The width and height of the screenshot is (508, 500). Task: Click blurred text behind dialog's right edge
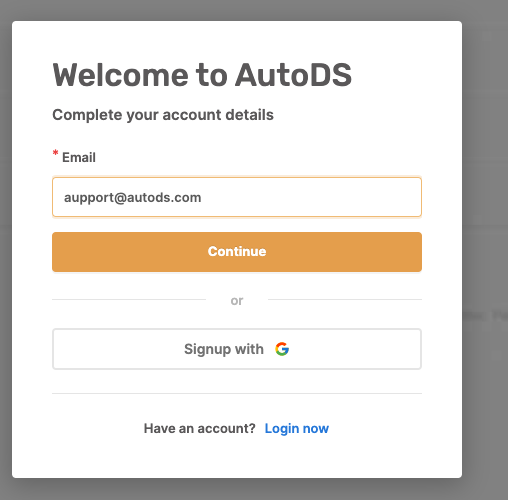tap(486, 316)
